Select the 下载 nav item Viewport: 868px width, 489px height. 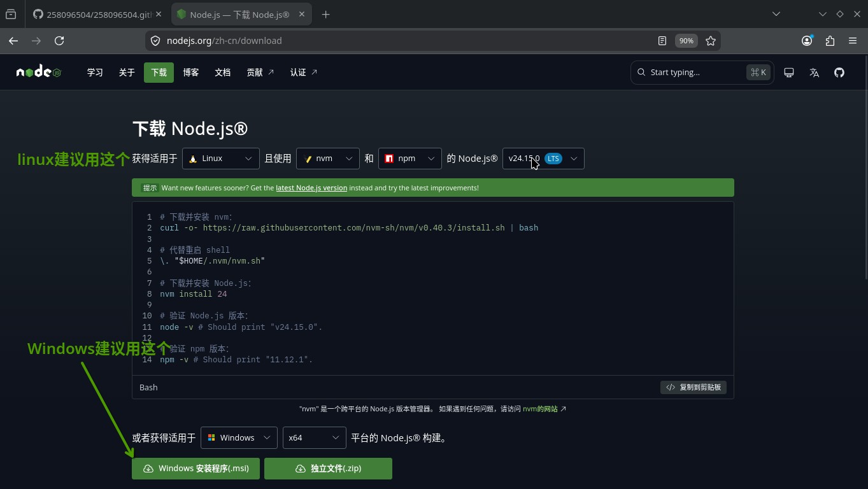point(159,73)
